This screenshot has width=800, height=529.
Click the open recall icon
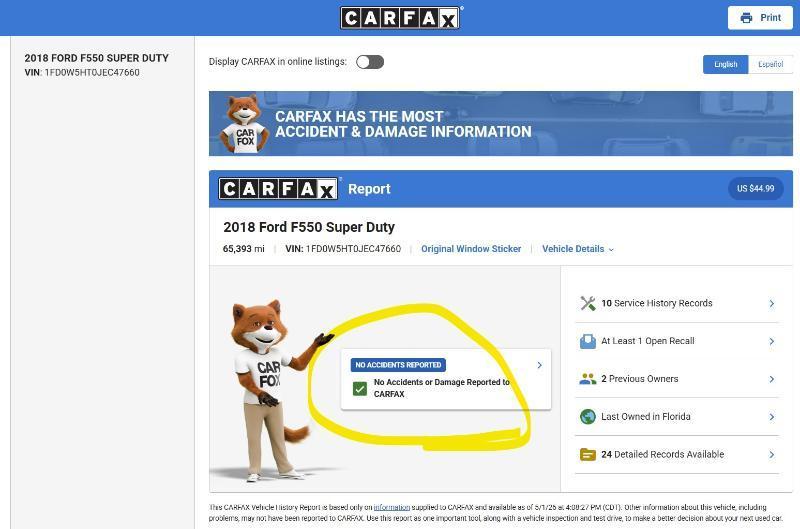click(x=588, y=341)
